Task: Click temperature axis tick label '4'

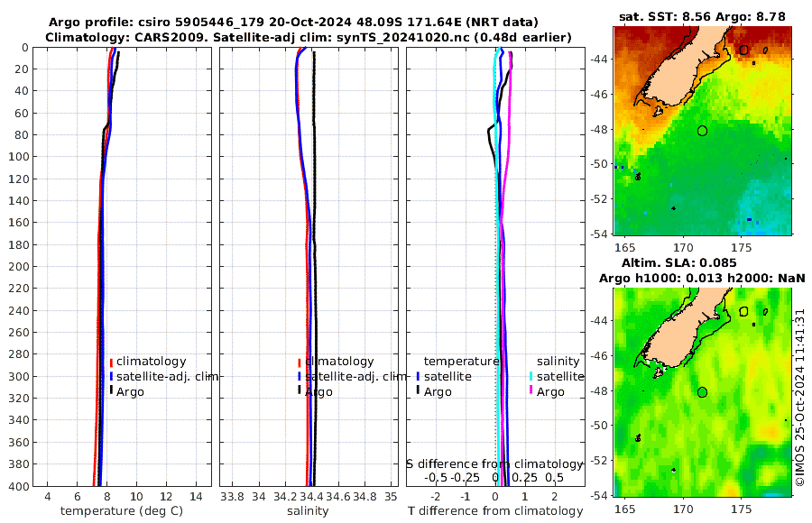Action: point(48,497)
